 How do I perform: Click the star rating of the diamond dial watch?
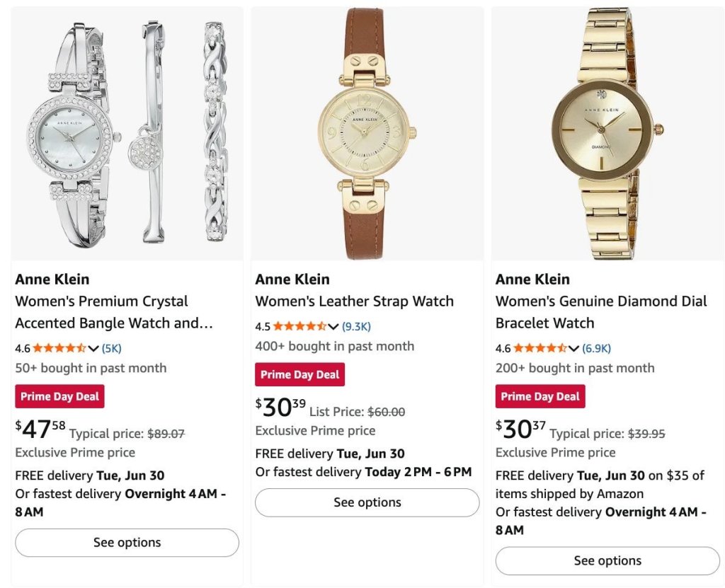click(540, 348)
